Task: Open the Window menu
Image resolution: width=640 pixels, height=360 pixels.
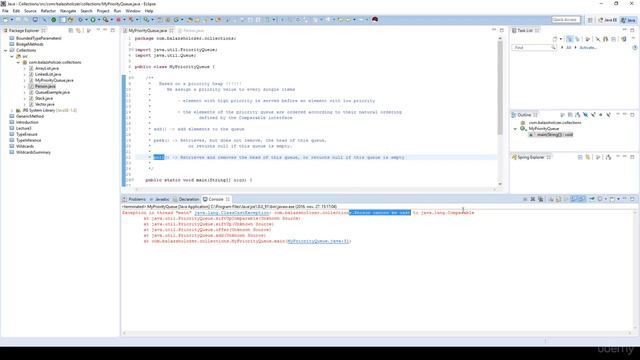Action: (x=133, y=11)
